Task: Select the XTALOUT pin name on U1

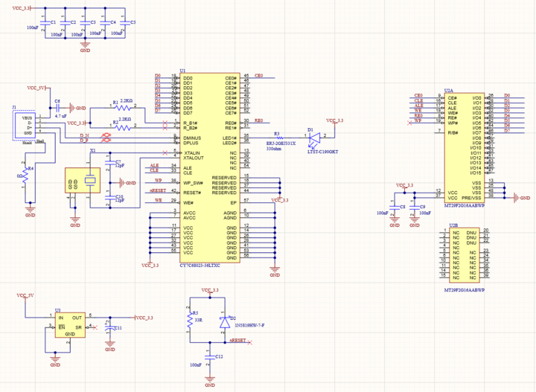Action: 194,158
